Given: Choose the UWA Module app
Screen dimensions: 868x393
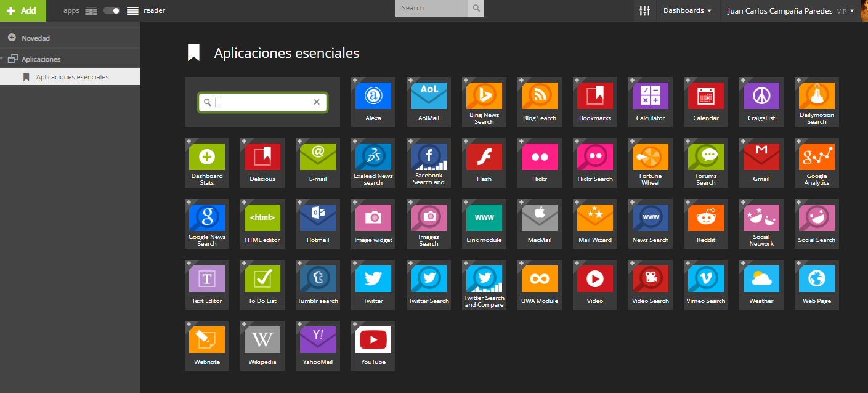Looking at the screenshot, I should pyautogui.click(x=540, y=285).
